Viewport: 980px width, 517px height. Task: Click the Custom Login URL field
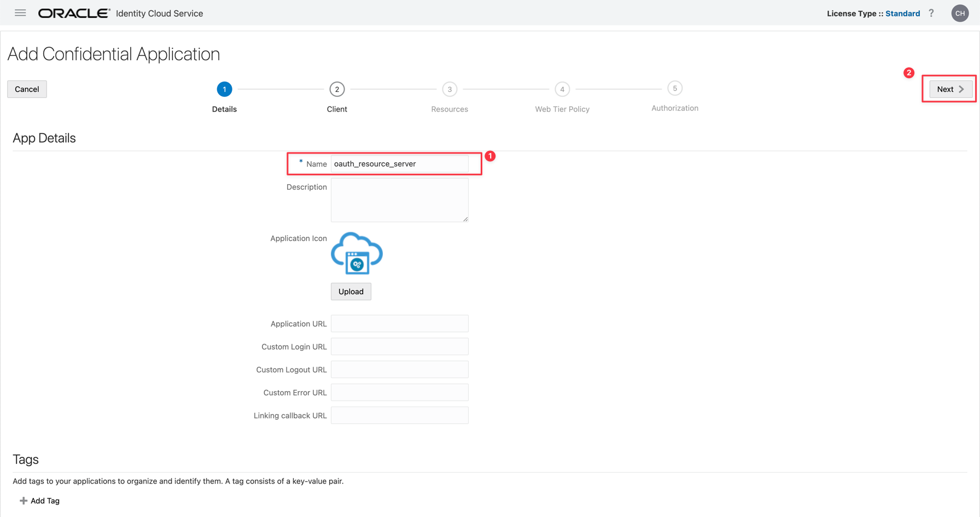[399, 346]
